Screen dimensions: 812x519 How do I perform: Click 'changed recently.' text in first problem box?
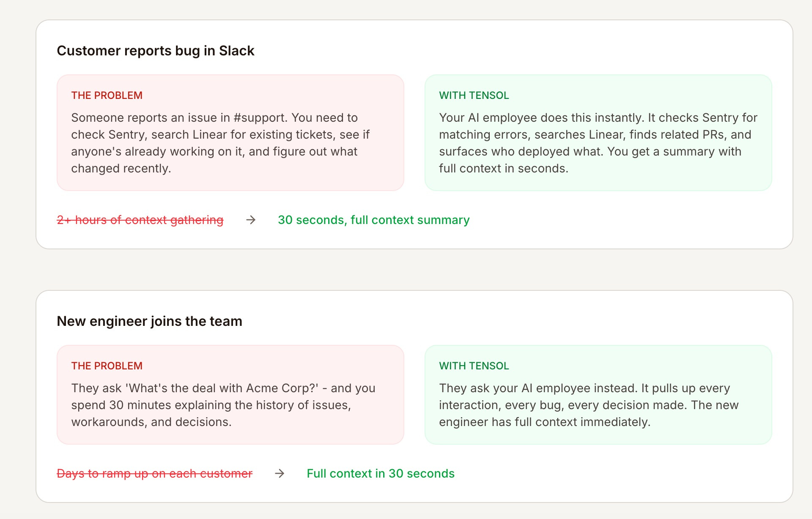click(121, 169)
